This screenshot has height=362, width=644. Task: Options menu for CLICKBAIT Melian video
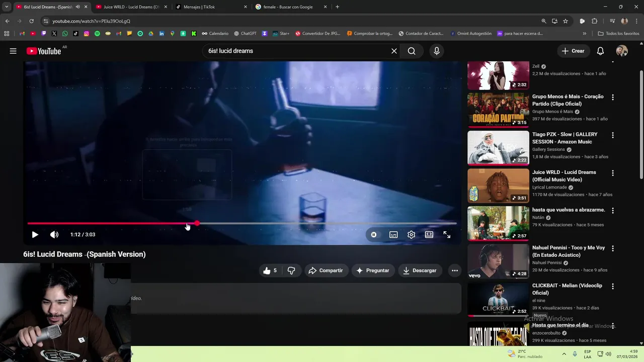[613, 286]
